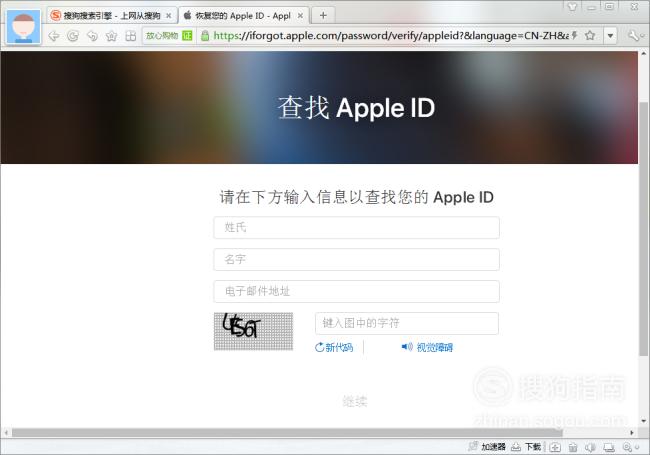Click the captcha image
Screen dimensions: 650x455
click(x=253, y=331)
